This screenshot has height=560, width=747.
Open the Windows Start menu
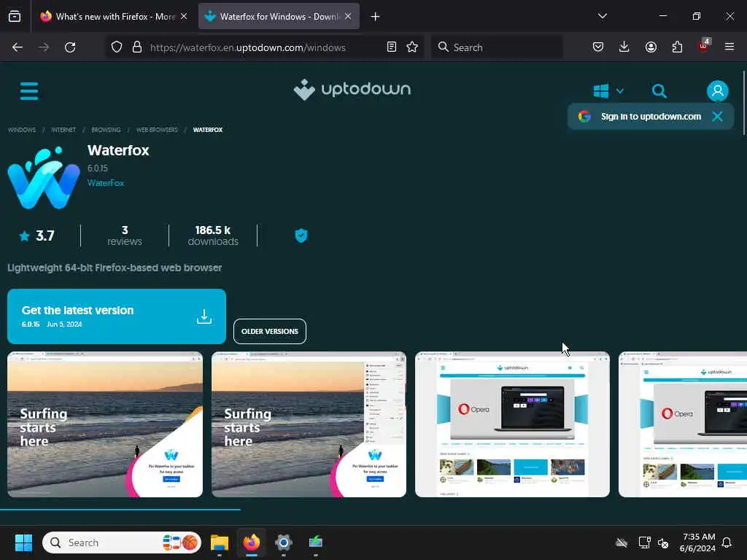(x=23, y=542)
